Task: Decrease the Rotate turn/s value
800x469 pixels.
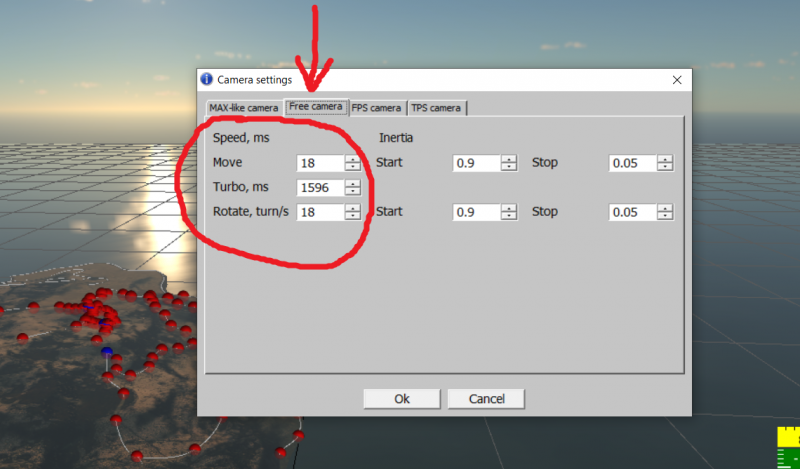Action: [x=353, y=216]
